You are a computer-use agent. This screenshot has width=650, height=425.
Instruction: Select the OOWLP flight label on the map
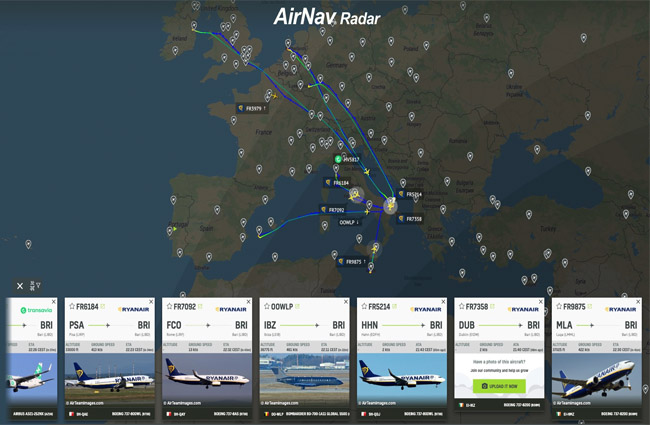[x=349, y=223]
